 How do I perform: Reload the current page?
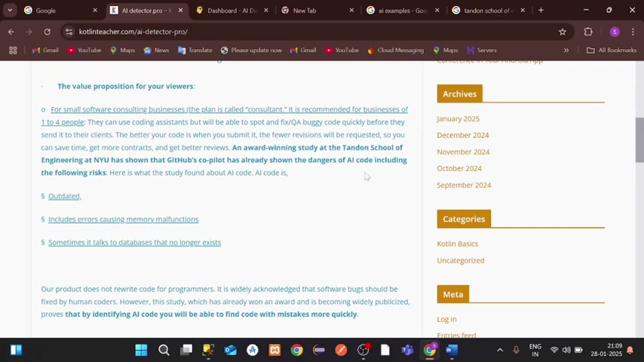(x=48, y=32)
